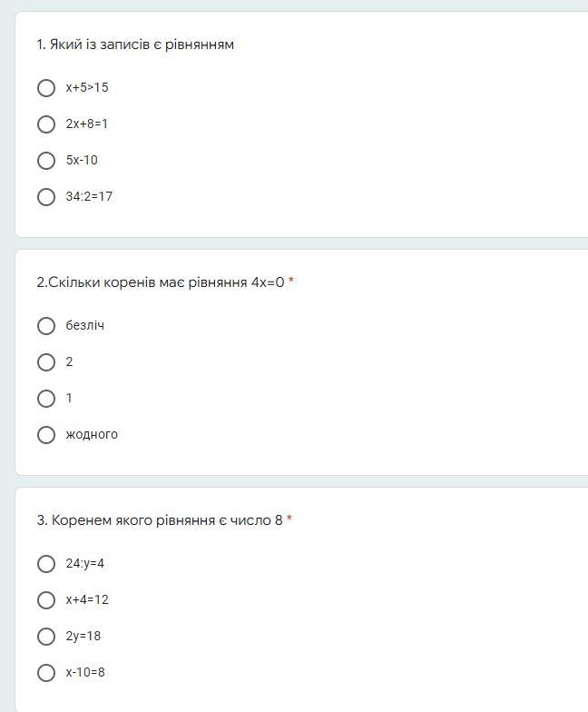Click the label text жодного
This screenshot has width=588, height=712.
(92, 434)
